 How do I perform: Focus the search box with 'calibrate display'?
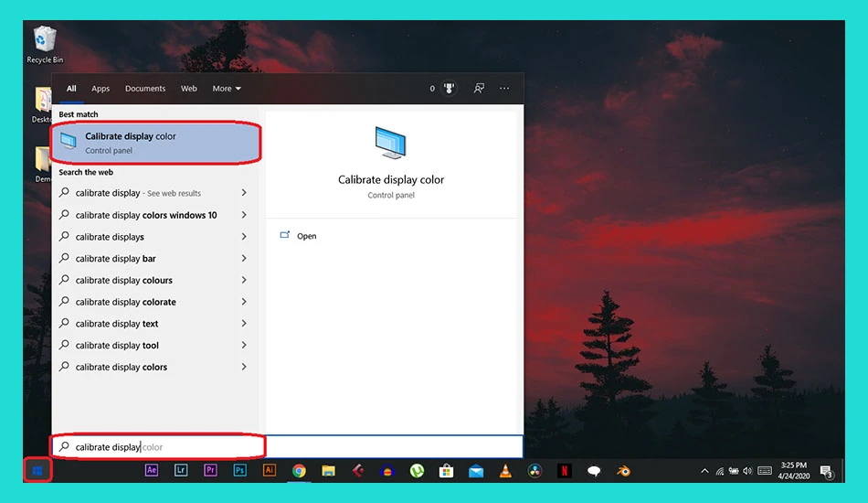point(158,446)
